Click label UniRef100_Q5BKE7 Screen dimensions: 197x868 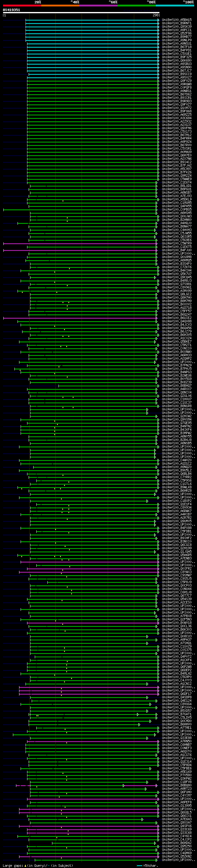pos(177,342)
